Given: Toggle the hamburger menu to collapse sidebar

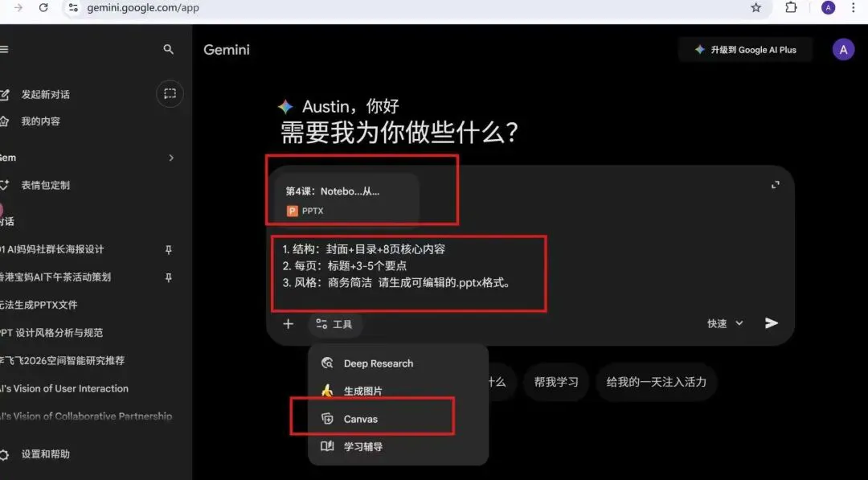Looking at the screenshot, I should (4, 49).
